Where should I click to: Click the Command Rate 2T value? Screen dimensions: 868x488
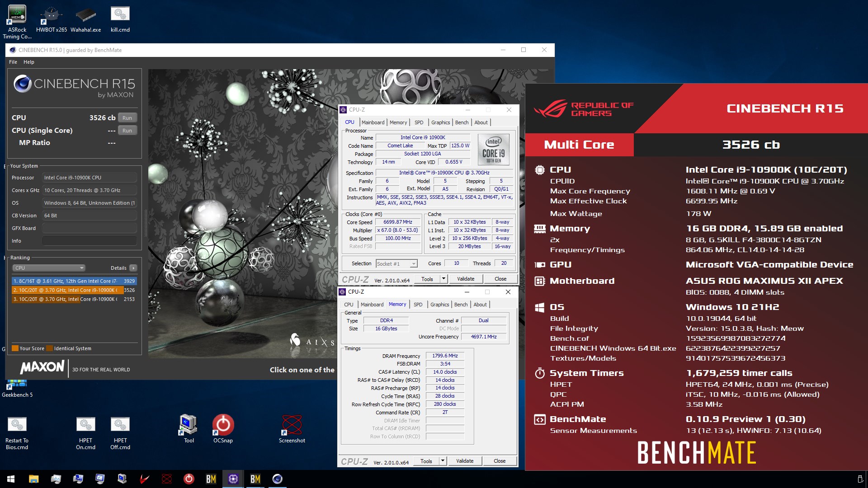[x=445, y=412]
